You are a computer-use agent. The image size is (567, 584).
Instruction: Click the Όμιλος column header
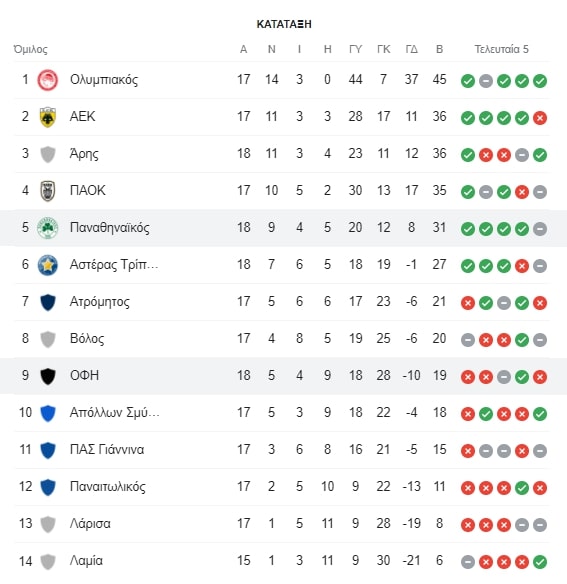(x=31, y=49)
